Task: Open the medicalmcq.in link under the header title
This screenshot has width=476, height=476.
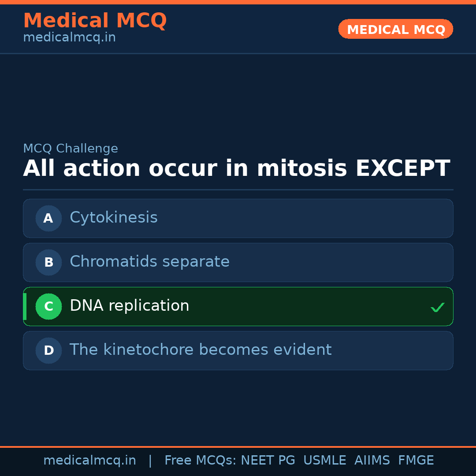Action: [x=69, y=38]
